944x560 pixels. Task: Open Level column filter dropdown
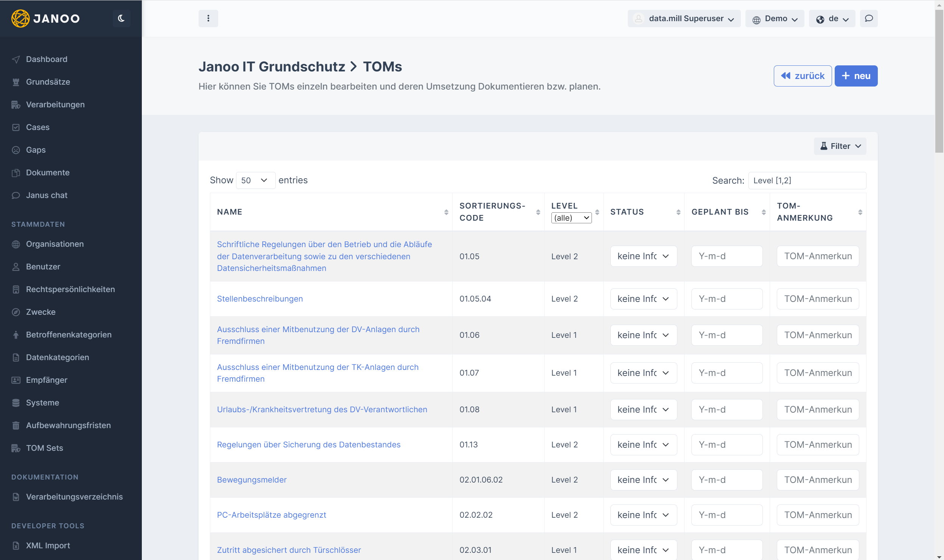coord(571,218)
